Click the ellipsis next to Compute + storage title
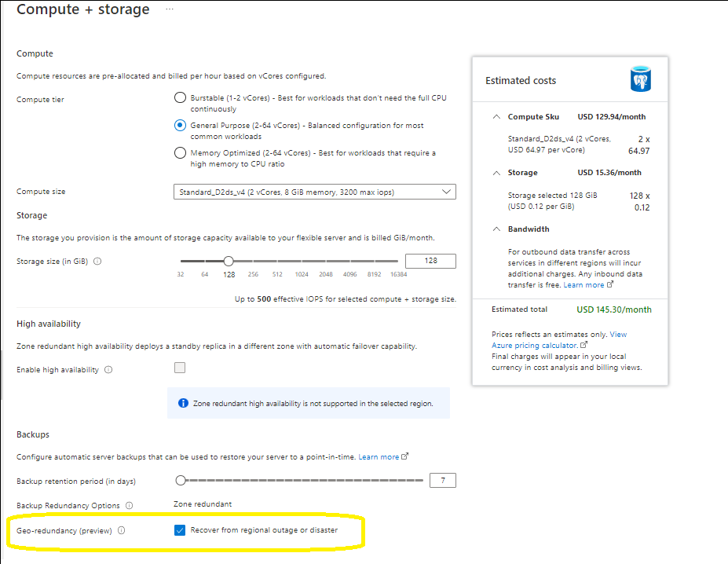The image size is (728, 564). coord(169,9)
